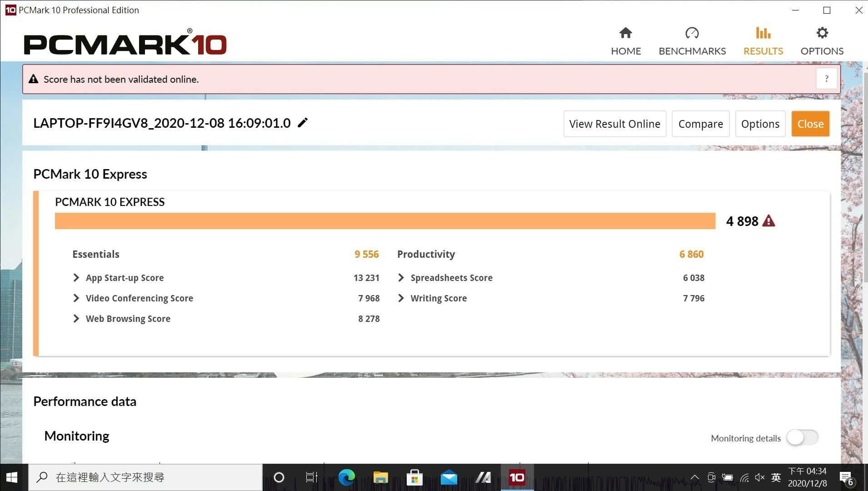This screenshot has height=491, width=868.
Task: Click View Result Online button
Action: click(x=614, y=124)
